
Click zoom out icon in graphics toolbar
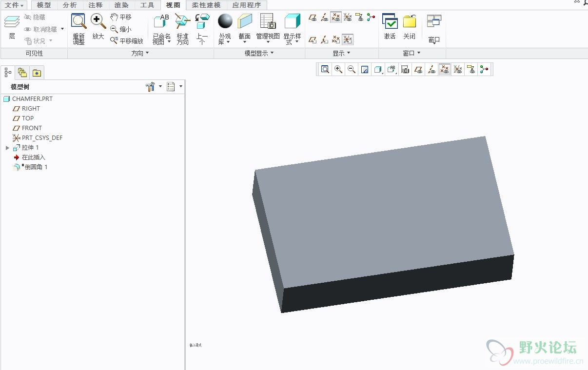[x=351, y=70]
